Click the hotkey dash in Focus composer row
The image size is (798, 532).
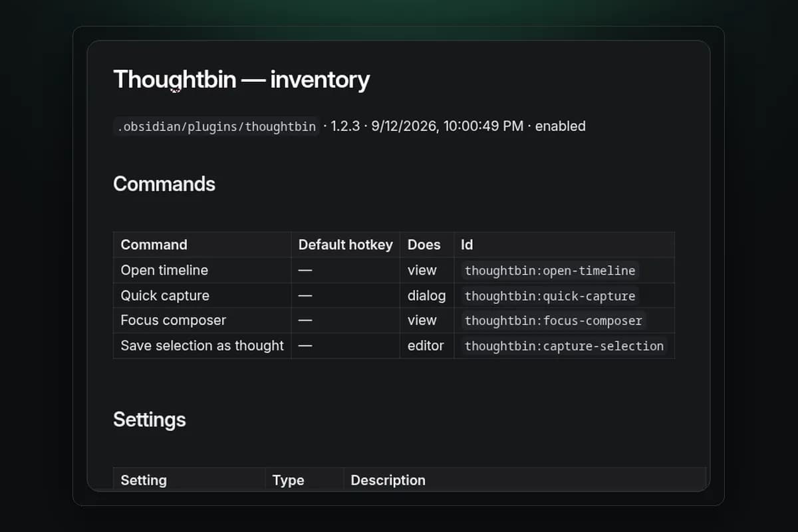[305, 321]
